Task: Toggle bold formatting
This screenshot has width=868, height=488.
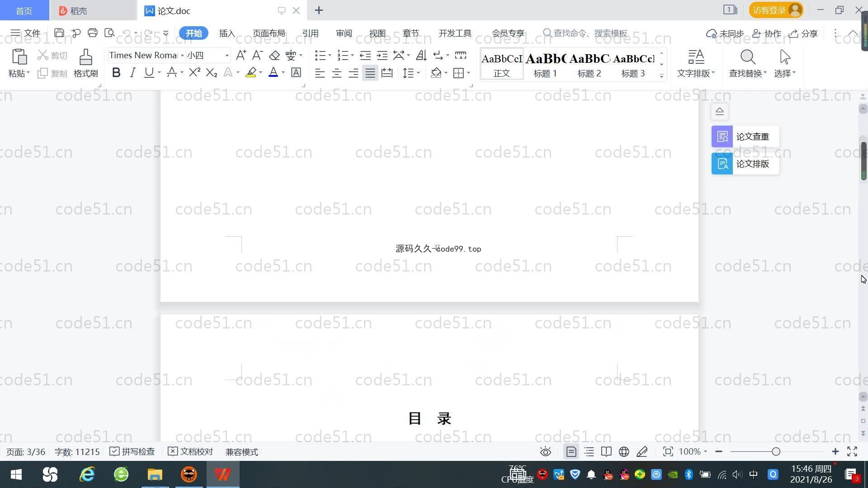Action: click(x=116, y=73)
